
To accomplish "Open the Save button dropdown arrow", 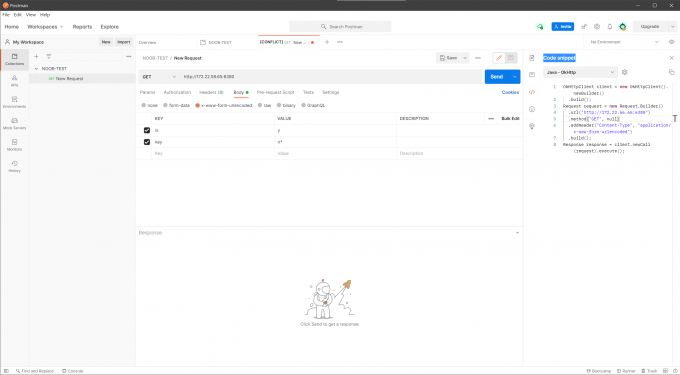I will pos(465,58).
